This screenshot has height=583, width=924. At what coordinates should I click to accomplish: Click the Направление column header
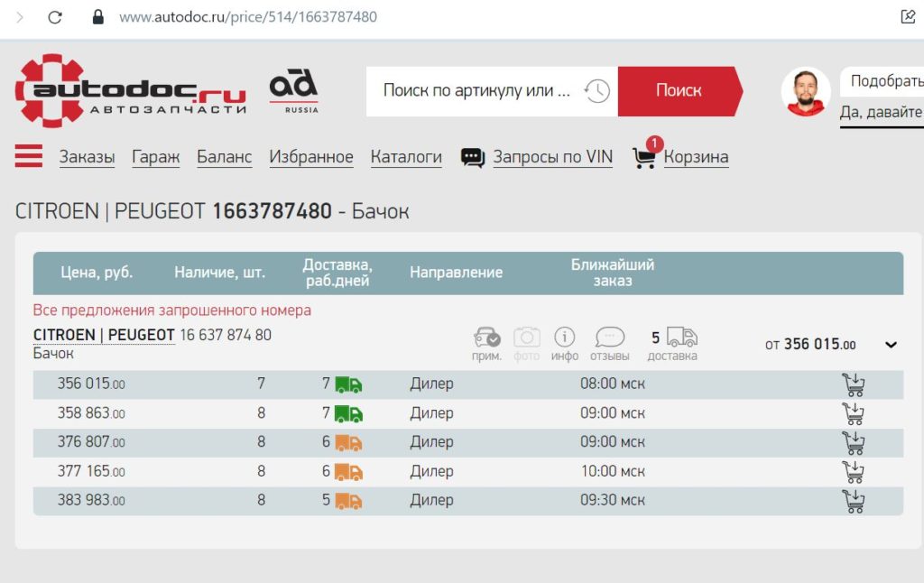point(456,273)
